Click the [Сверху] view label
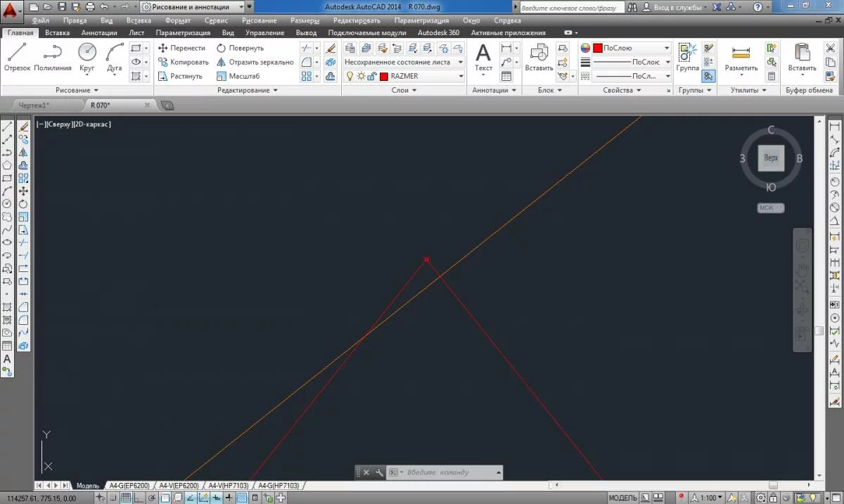The image size is (844, 504). [x=58, y=124]
